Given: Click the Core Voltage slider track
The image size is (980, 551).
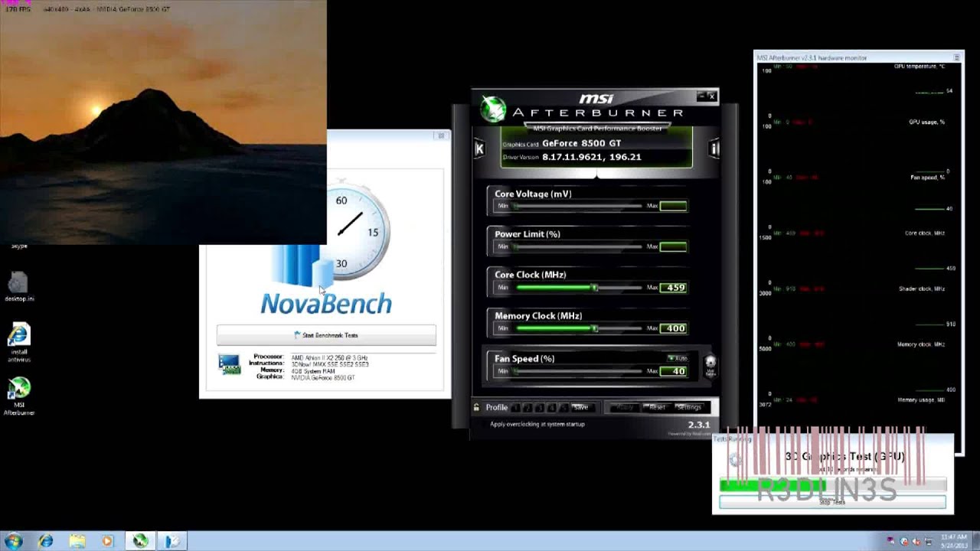Looking at the screenshot, I should [578, 206].
